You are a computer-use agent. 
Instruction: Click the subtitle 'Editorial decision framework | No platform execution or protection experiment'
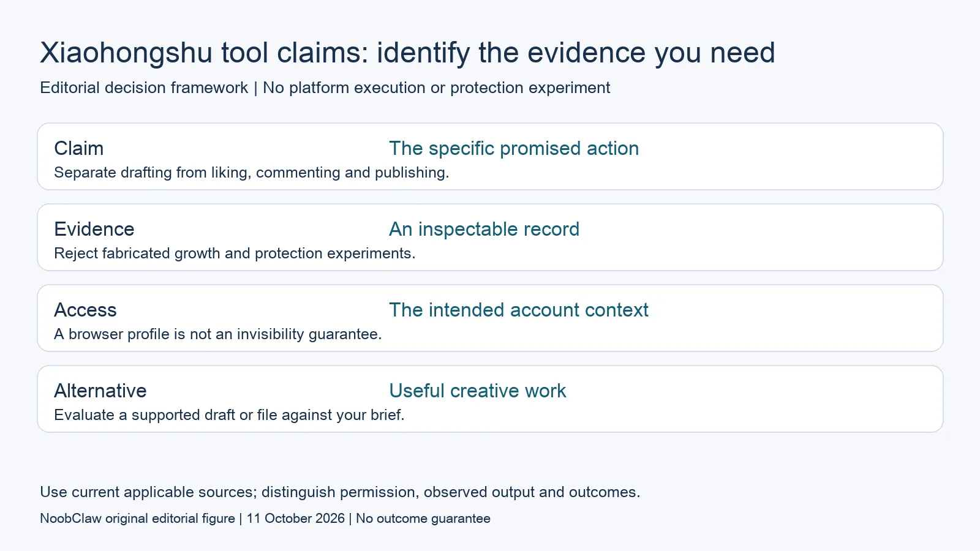click(325, 88)
